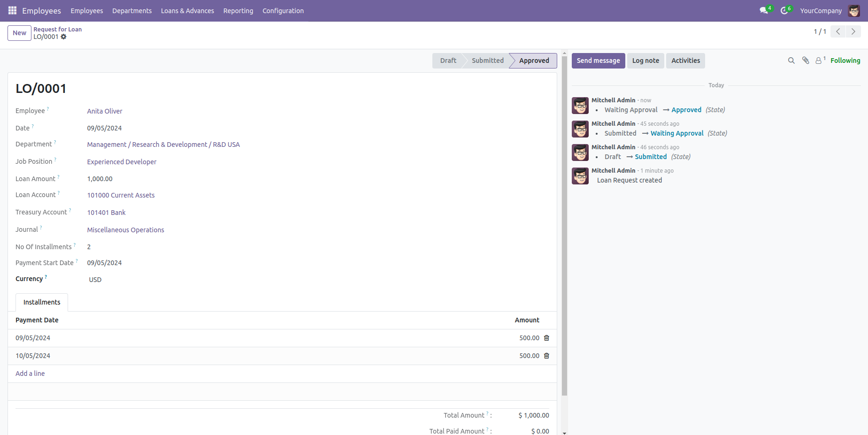Viewport: 868px width, 435px height.
Task: Open the activities clock icon
Action: click(784, 10)
